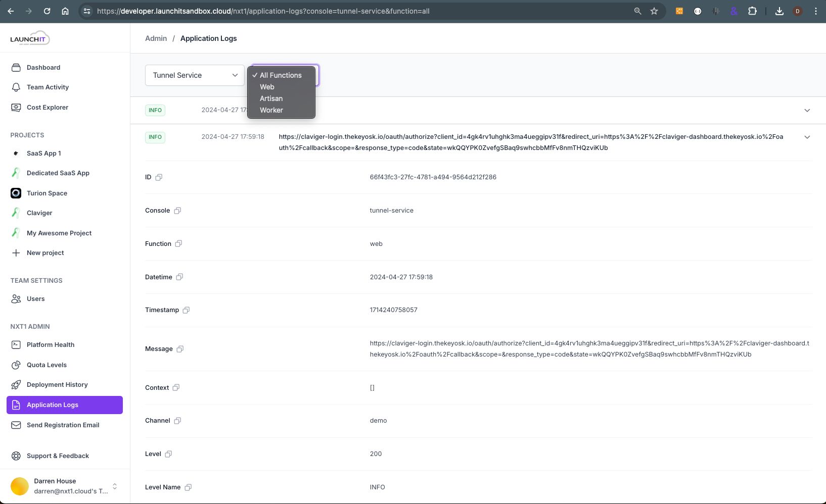Copy the Timestamp value
This screenshot has height=504, width=826.
pyautogui.click(x=186, y=310)
